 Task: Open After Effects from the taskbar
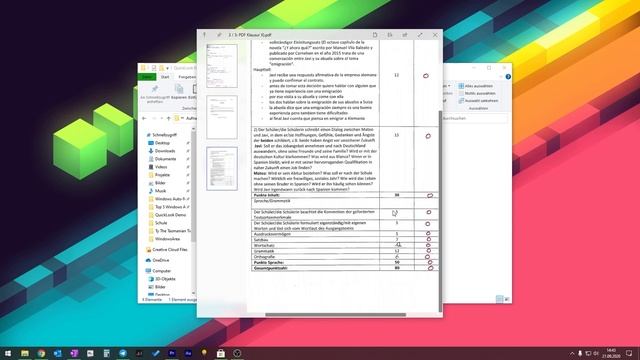[188, 353]
